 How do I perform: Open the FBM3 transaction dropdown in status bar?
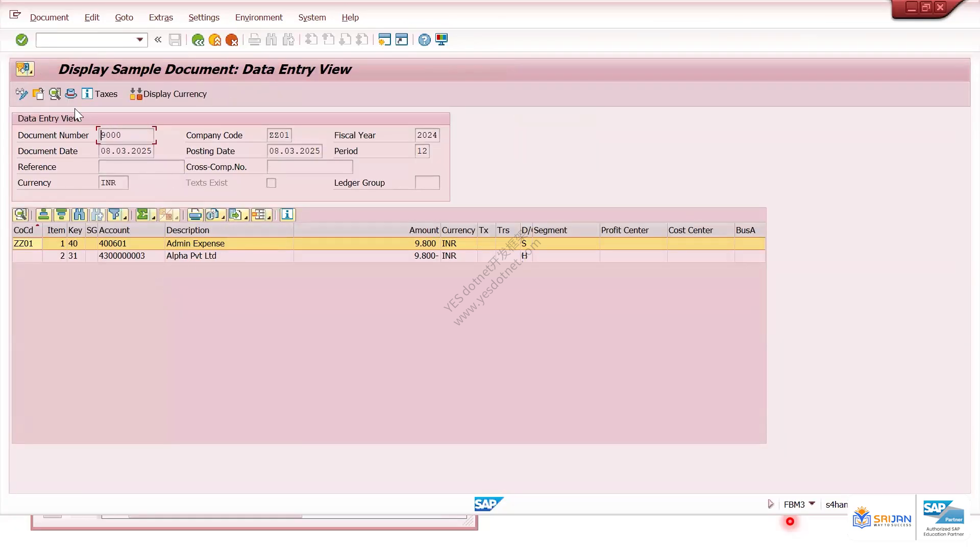[812, 504]
